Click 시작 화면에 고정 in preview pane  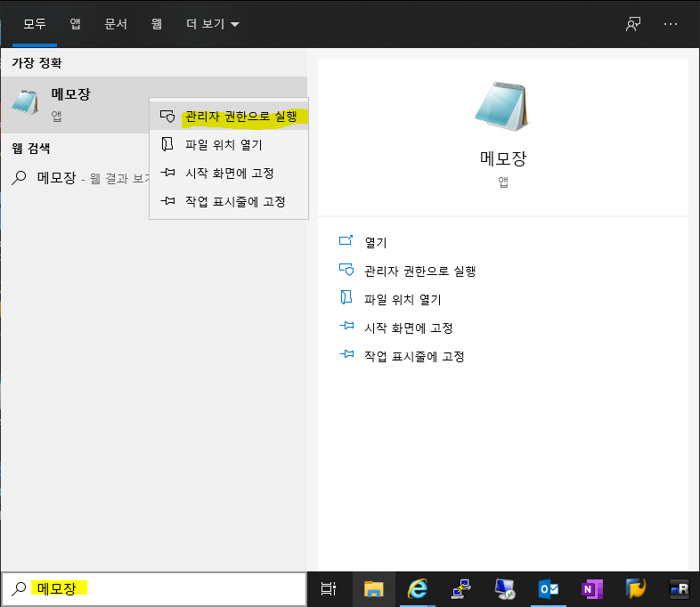[409, 328]
